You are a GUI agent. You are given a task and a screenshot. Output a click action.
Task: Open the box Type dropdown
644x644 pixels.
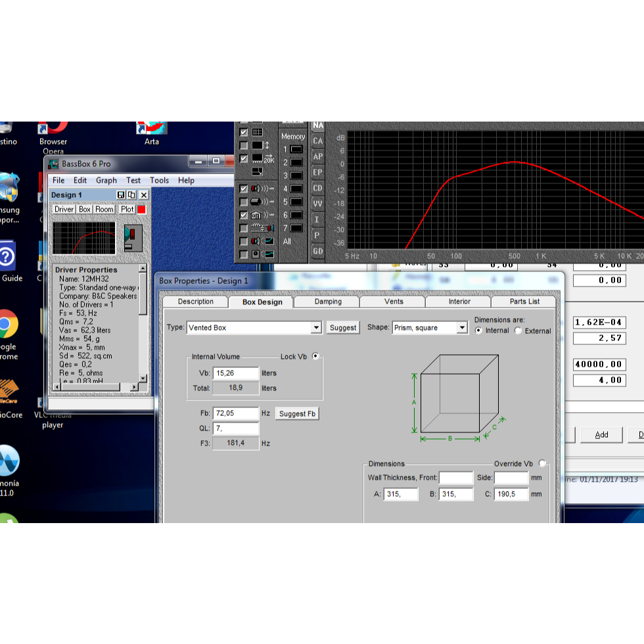[316, 328]
